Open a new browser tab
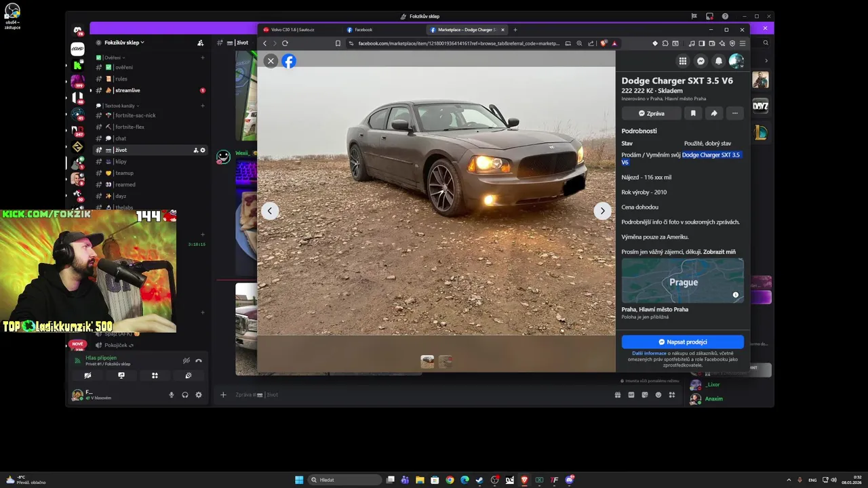The width and height of the screenshot is (868, 488). click(515, 30)
